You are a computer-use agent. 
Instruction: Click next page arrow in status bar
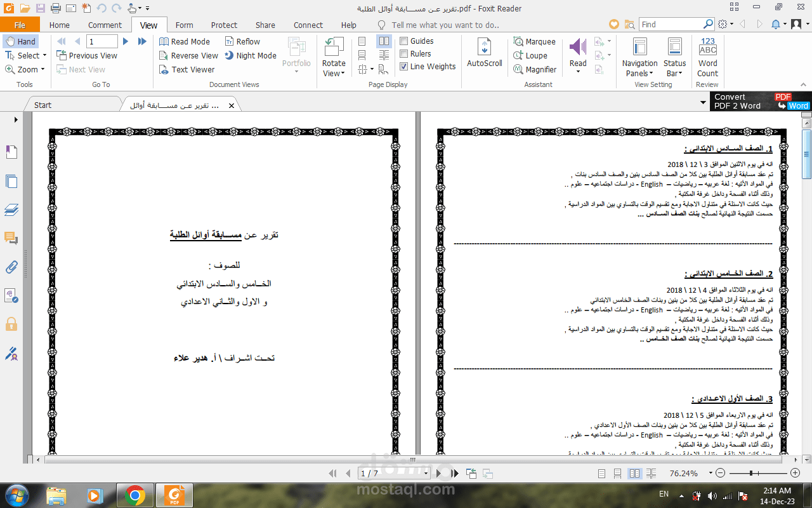438,473
